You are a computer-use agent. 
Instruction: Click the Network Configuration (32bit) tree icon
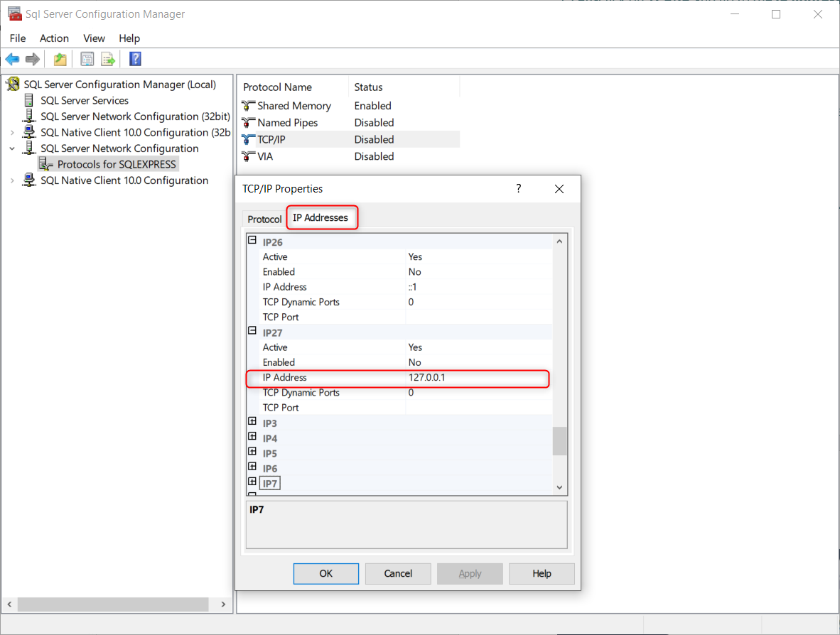(29, 116)
